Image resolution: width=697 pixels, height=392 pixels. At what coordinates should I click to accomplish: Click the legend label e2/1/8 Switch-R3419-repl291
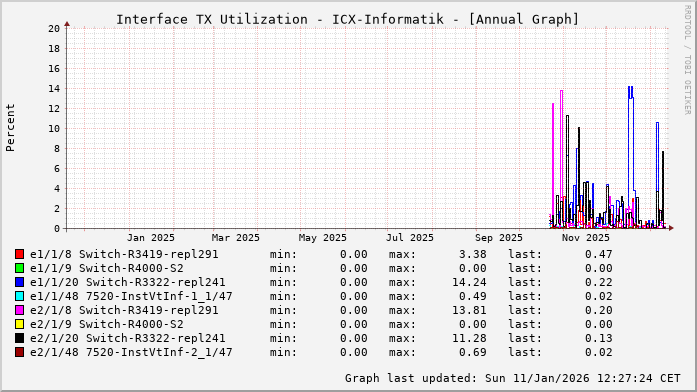[124, 310]
